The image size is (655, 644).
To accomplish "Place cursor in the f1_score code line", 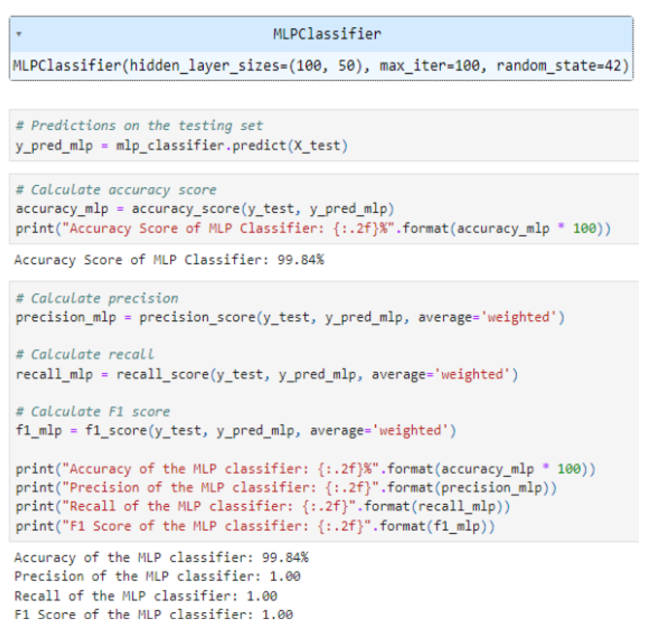I will (236, 431).
